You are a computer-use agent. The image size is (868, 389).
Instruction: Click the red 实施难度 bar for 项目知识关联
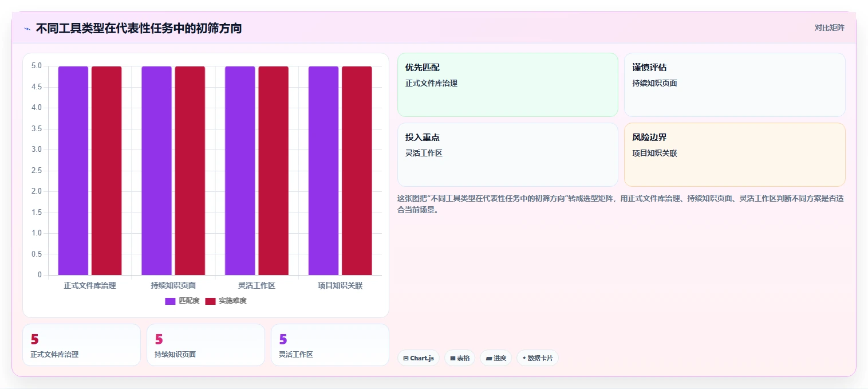coord(357,171)
